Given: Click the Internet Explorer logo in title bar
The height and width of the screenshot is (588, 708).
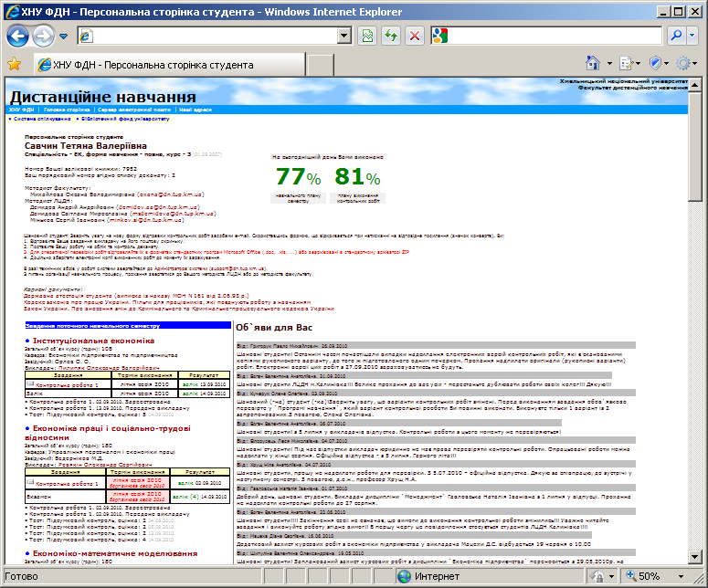Looking at the screenshot, I should tap(13, 12).
